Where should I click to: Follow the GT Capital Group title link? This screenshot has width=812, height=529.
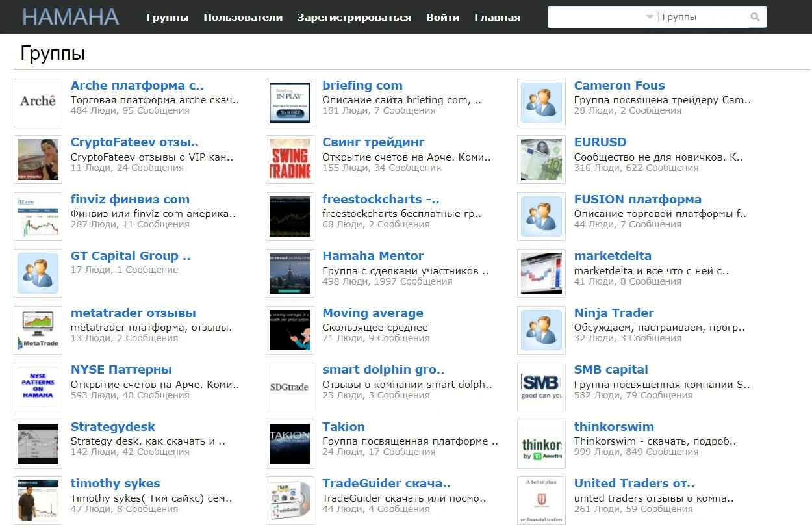131,255
